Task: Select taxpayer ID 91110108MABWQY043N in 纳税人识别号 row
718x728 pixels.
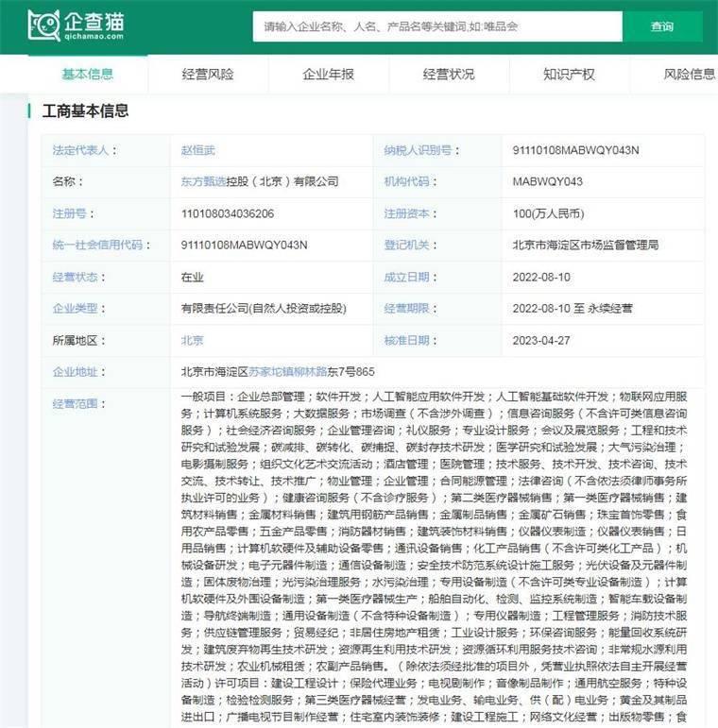Action: coord(576,150)
